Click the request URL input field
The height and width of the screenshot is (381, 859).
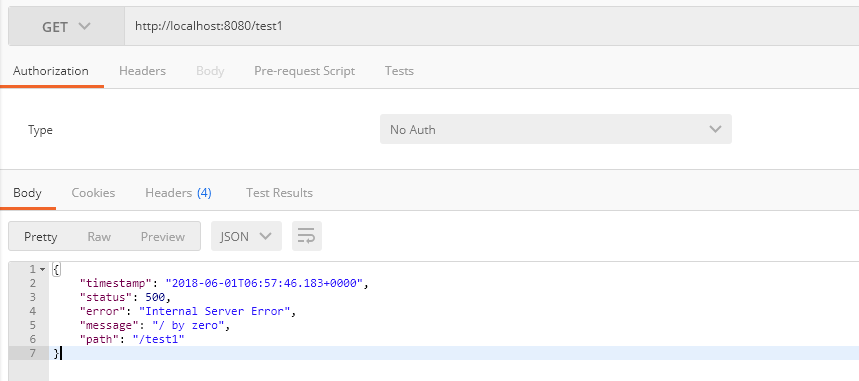(x=492, y=26)
